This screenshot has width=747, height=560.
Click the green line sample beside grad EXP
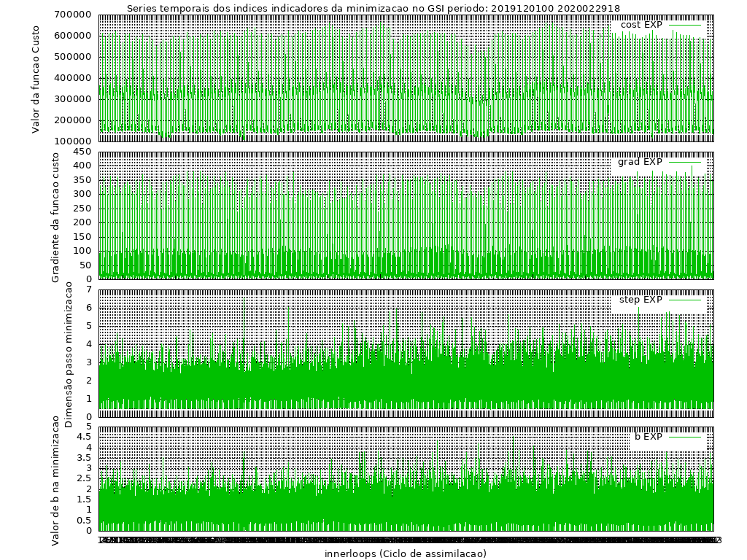(x=685, y=162)
